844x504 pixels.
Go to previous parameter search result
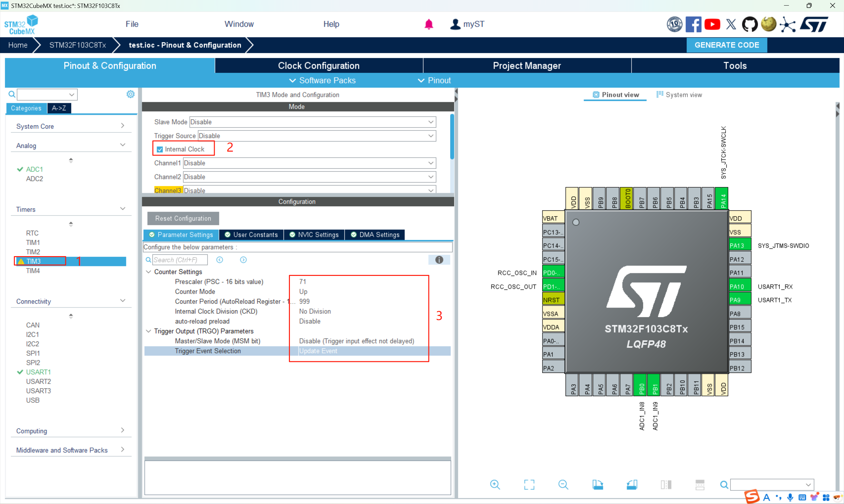click(220, 260)
